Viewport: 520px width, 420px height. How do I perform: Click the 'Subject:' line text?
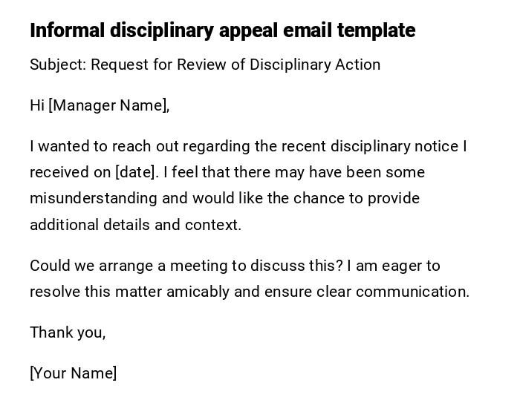(x=58, y=65)
